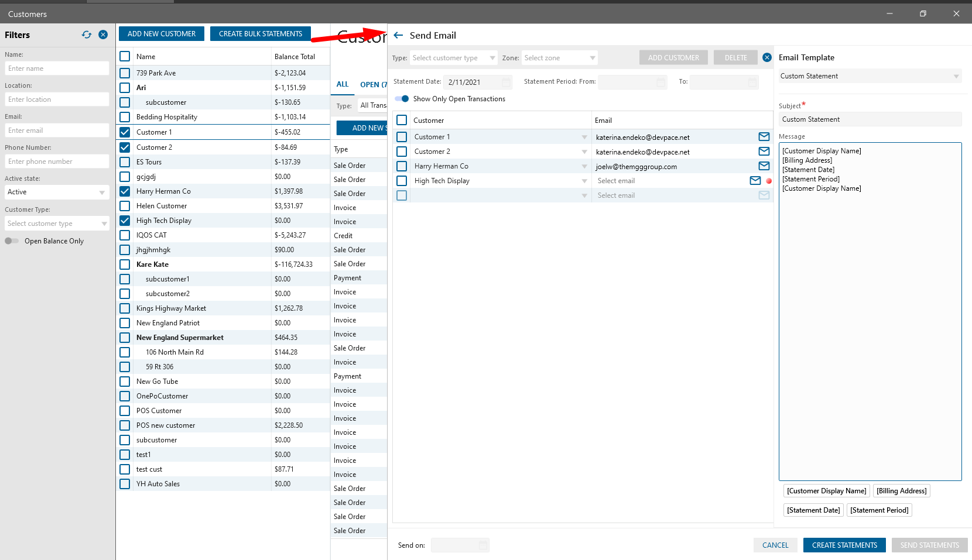The image size is (972, 560).
Task: Tick the Helen Customer checkbox
Action: [x=125, y=206]
